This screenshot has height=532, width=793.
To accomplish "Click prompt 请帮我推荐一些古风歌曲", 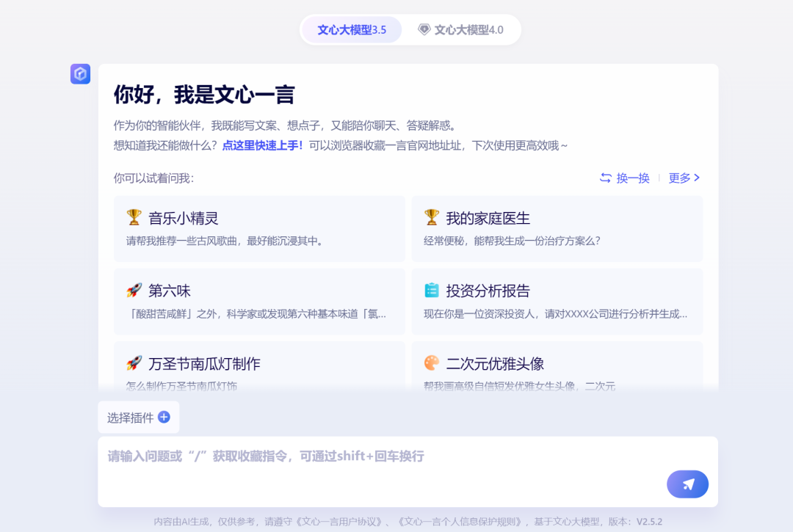I will (225, 241).
